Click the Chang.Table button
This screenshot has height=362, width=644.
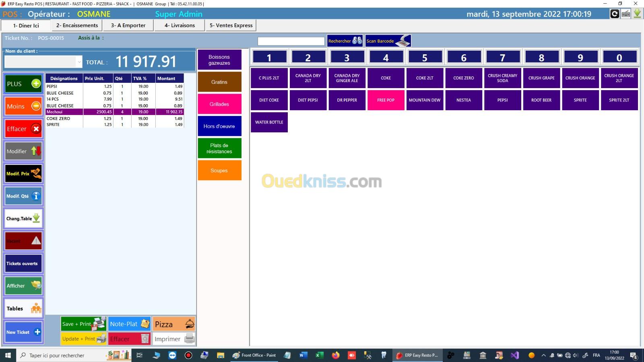[x=23, y=218]
